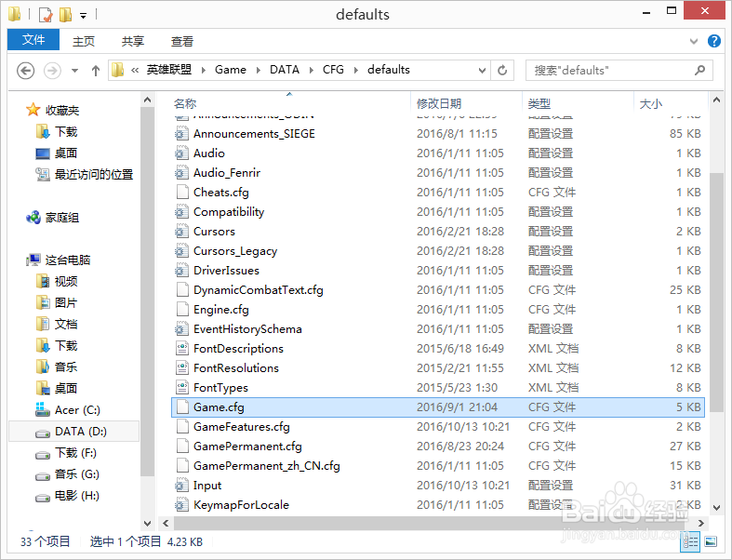Open 电影 (H:) drive
Viewport: 732px width, 560px height.
(x=77, y=496)
